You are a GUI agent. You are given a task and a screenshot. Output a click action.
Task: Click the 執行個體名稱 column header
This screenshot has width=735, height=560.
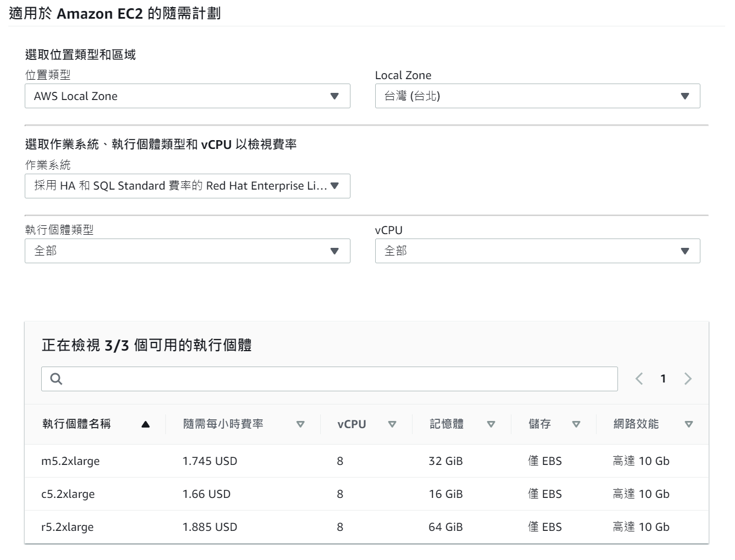76,424
